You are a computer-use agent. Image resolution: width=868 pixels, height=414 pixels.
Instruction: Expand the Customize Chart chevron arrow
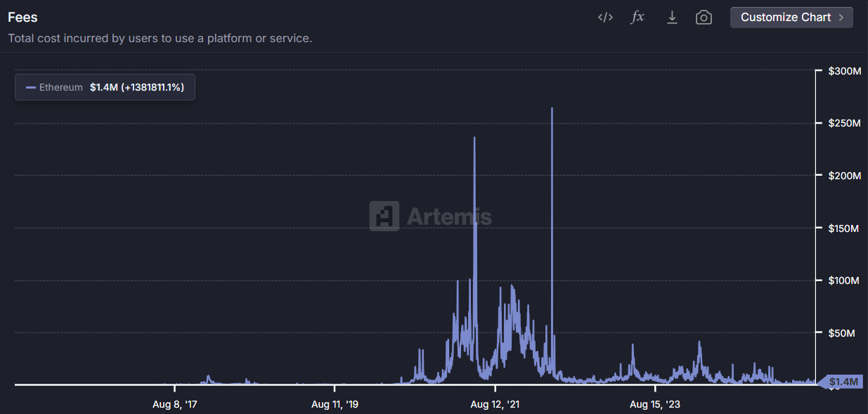(841, 18)
